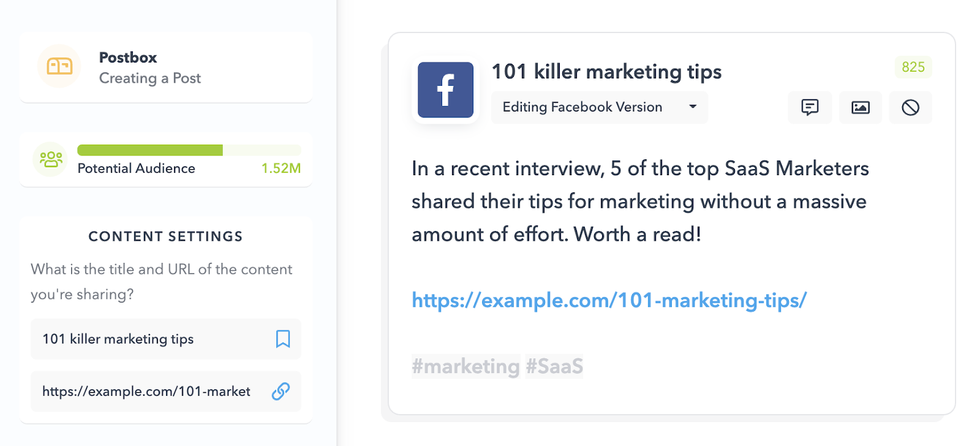Click the 1.52M audience value
Viewport: 980px width, 446px height.
(281, 168)
